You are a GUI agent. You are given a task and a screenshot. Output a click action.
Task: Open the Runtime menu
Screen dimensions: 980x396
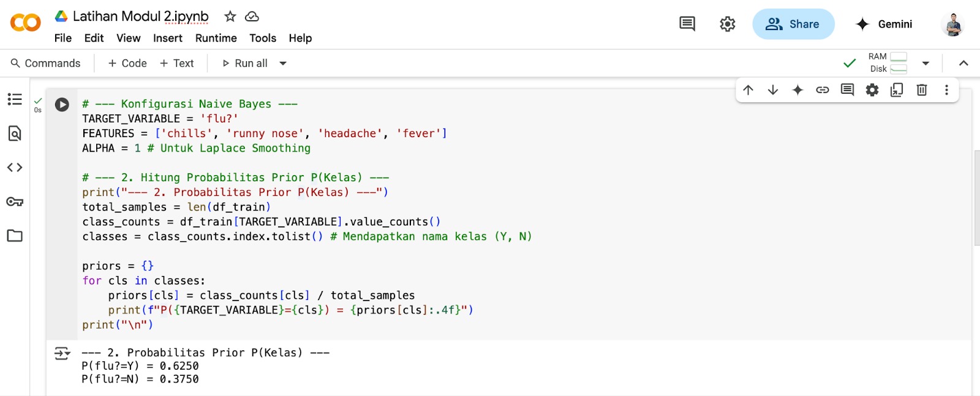216,38
